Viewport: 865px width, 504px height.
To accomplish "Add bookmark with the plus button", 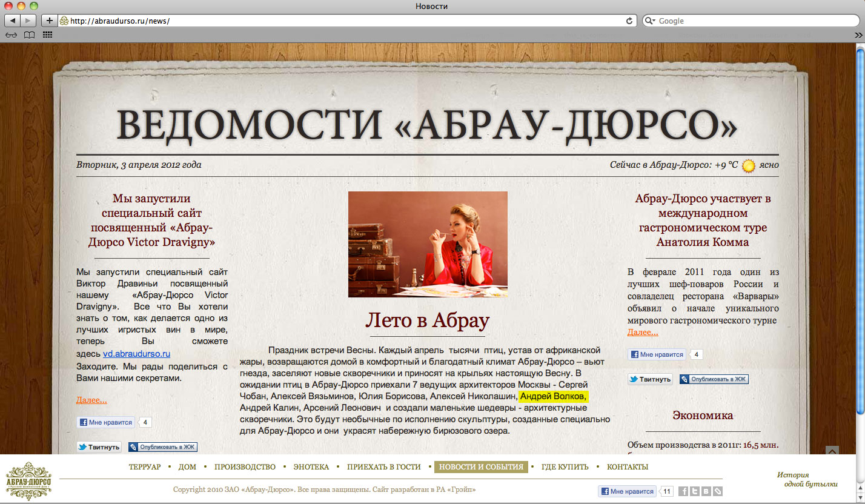I will [x=50, y=21].
